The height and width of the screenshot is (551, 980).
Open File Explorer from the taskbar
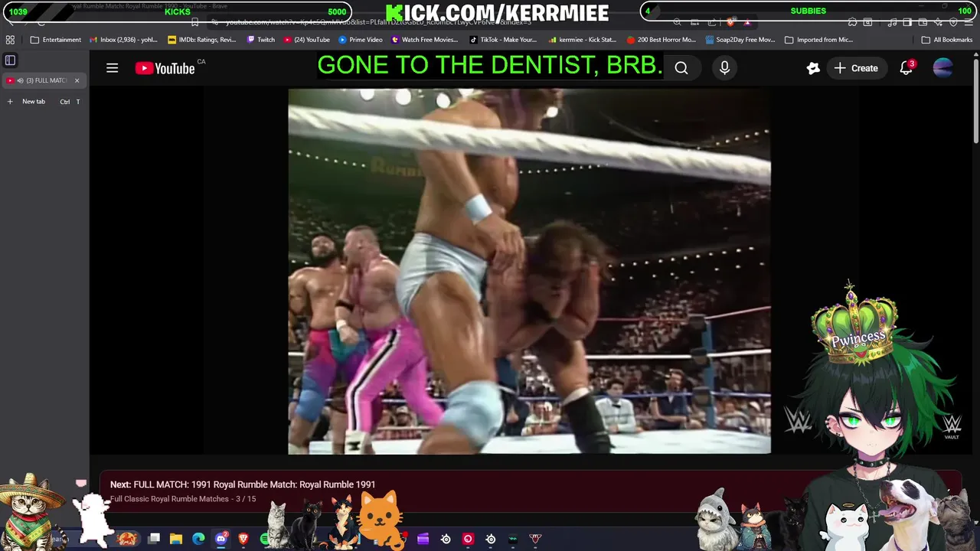[x=175, y=539]
